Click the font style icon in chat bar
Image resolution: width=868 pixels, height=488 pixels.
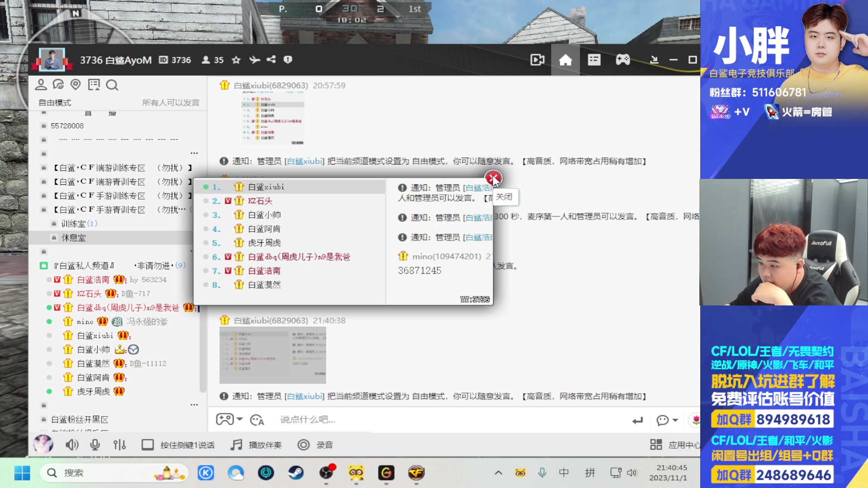click(257, 420)
